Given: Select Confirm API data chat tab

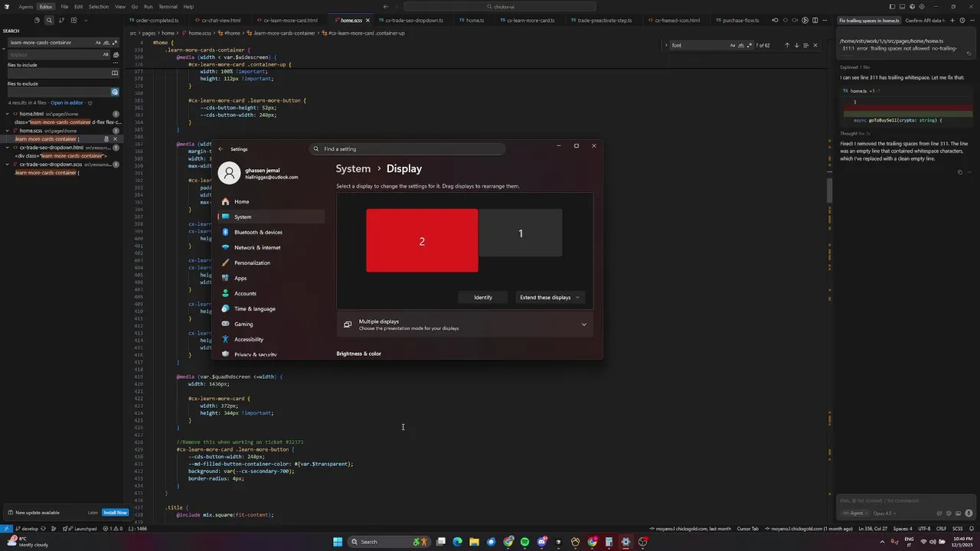Looking at the screenshot, I should pos(925,21).
